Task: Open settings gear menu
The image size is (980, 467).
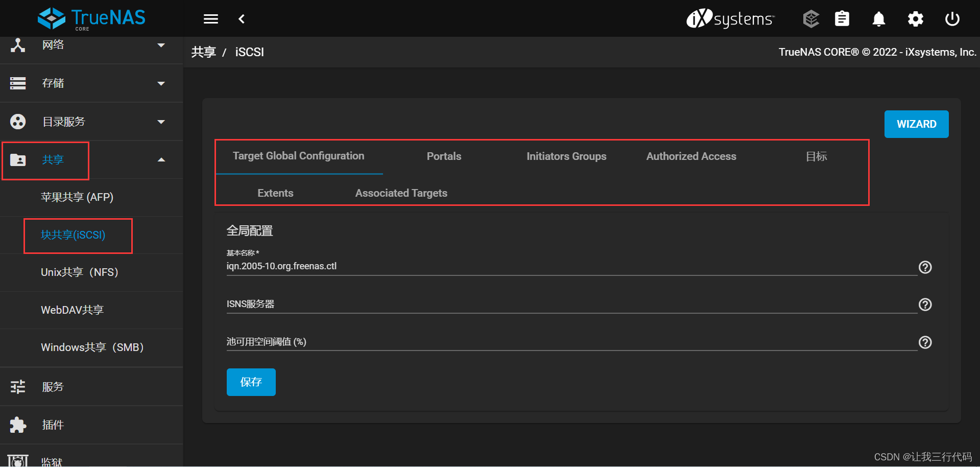Action: (916, 19)
